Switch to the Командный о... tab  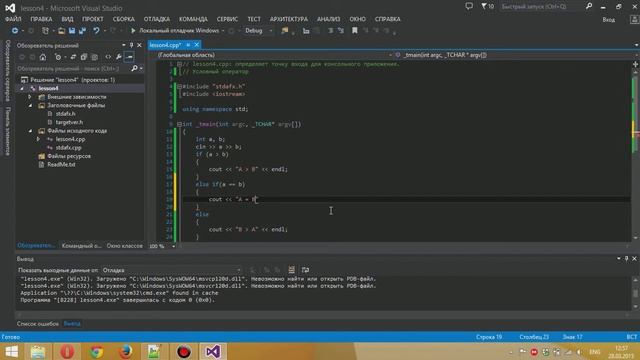pos(82,246)
